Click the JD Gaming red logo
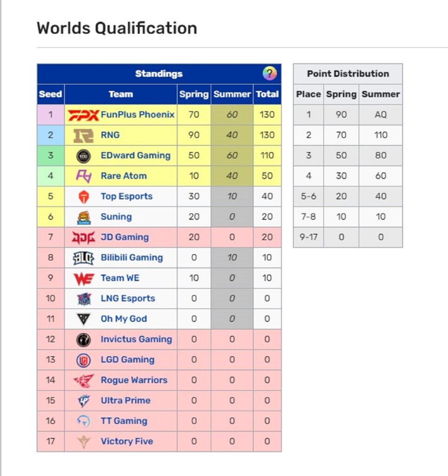 pyautogui.click(x=84, y=238)
